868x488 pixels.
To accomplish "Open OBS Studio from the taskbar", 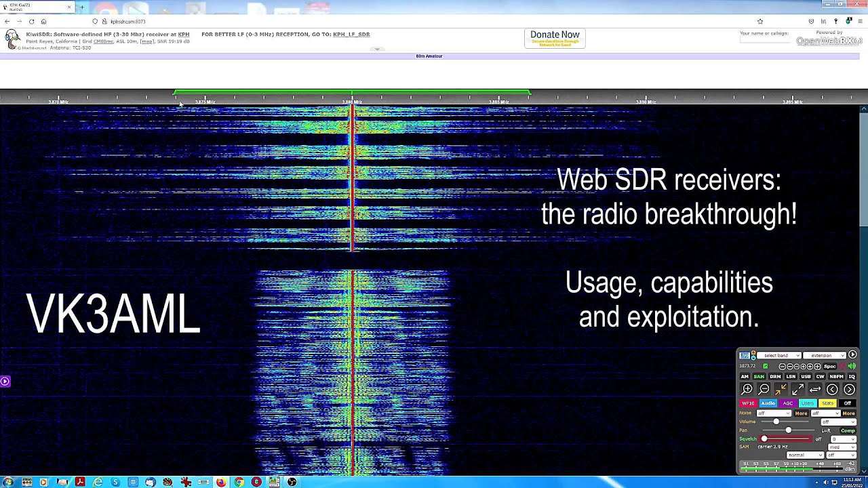I will [x=292, y=482].
